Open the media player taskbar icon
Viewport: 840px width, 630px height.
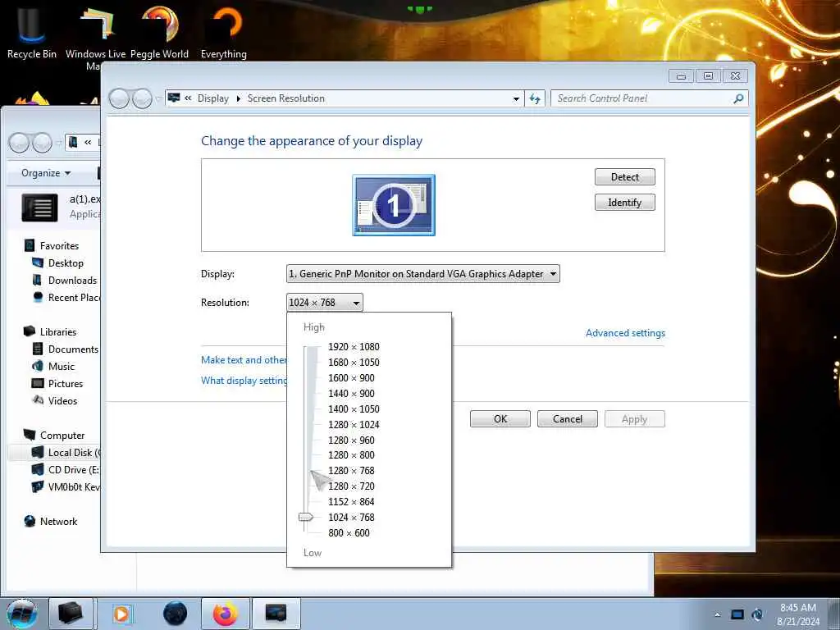121,614
